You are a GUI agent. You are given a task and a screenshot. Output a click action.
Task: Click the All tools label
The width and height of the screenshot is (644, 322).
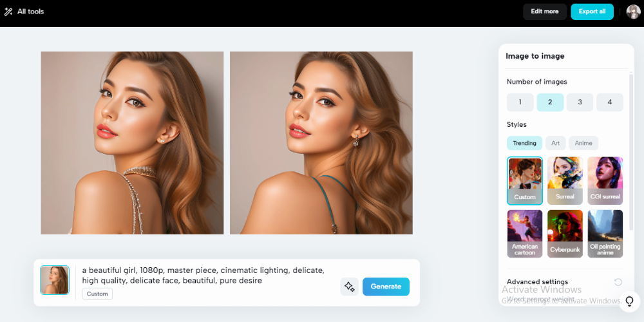point(30,12)
